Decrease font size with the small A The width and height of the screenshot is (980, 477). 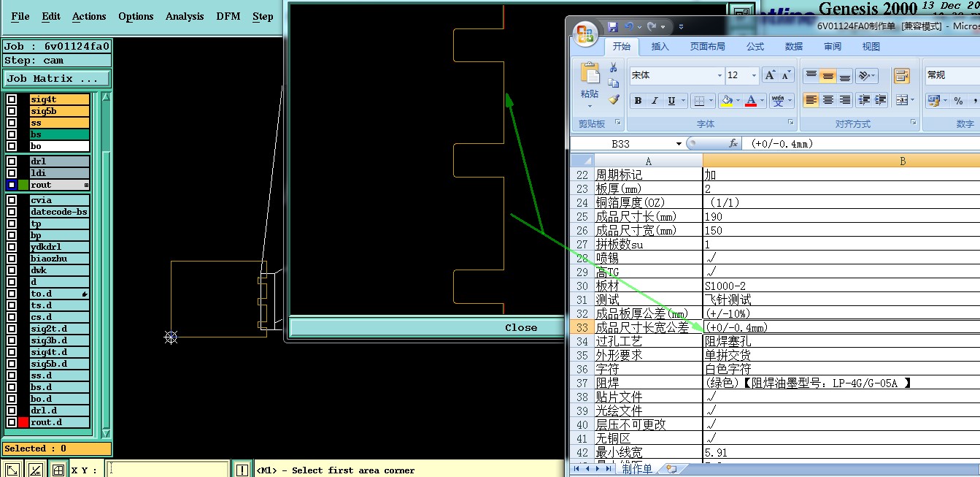point(786,75)
